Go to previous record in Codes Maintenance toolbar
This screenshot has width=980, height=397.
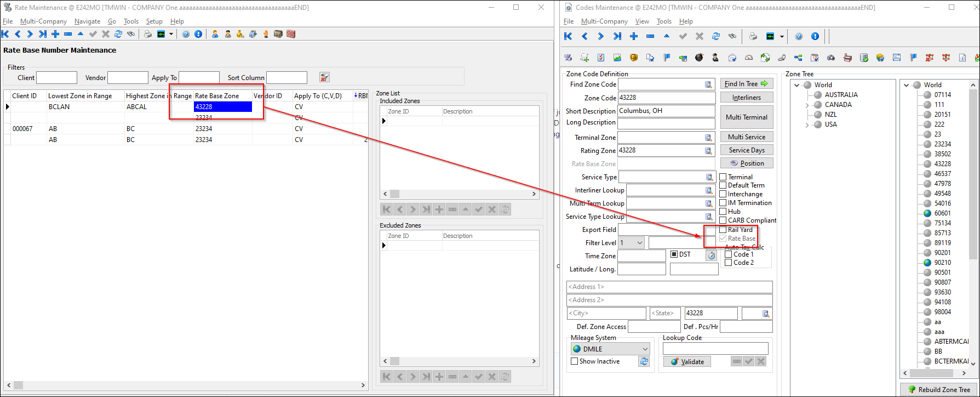coord(584,36)
